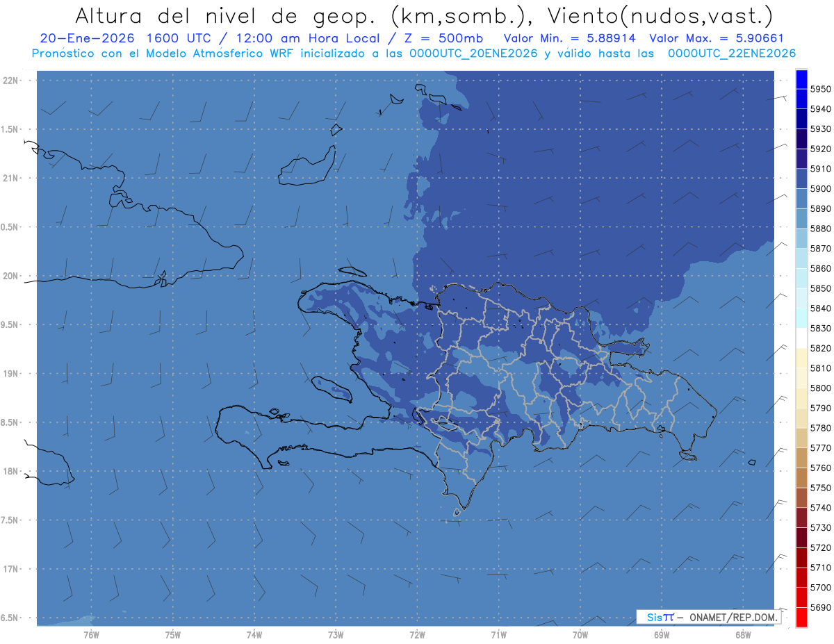Screen dimensions: 834x644
Task: Click the legend value 5890
Action: point(820,208)
